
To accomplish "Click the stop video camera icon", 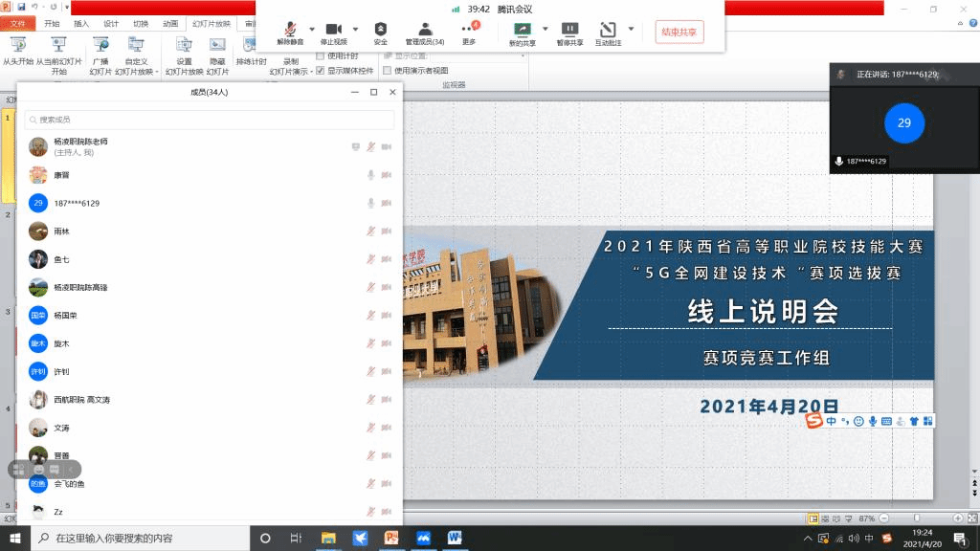I will tap(334, 30).
